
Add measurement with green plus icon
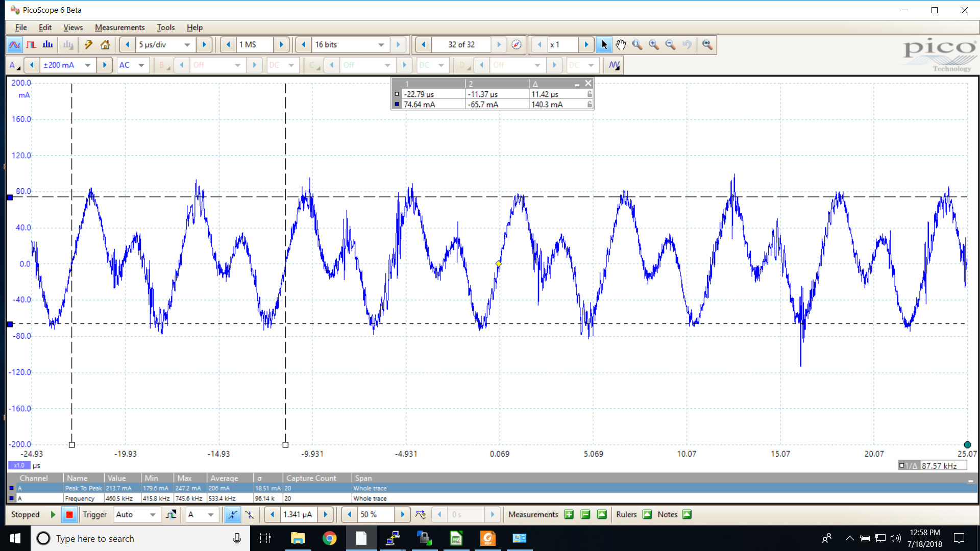click(x=569, y=515)
